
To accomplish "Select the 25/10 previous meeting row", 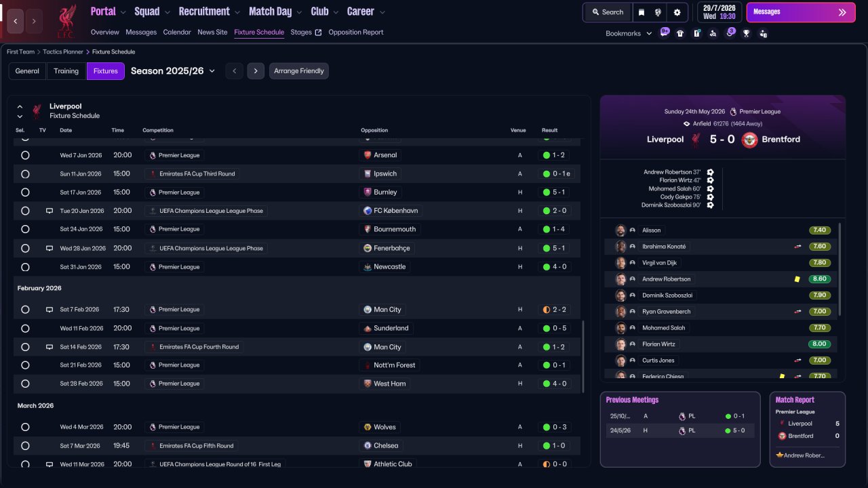I will 679,416.
